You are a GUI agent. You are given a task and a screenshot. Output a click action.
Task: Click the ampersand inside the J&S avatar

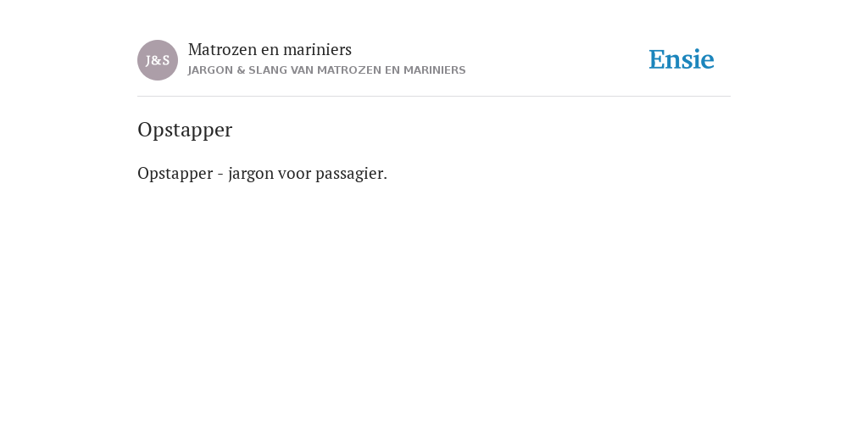pyautogui.click(x=157, y=61)
